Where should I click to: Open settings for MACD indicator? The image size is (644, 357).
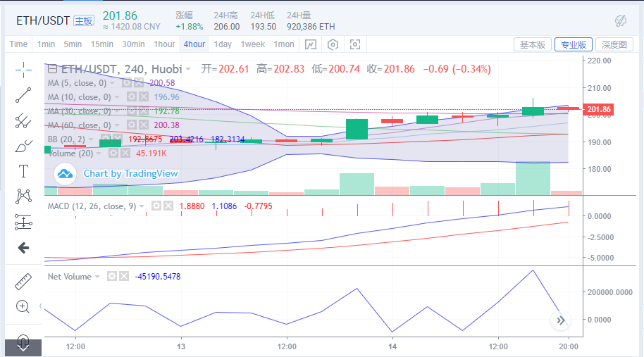point(156,206)
